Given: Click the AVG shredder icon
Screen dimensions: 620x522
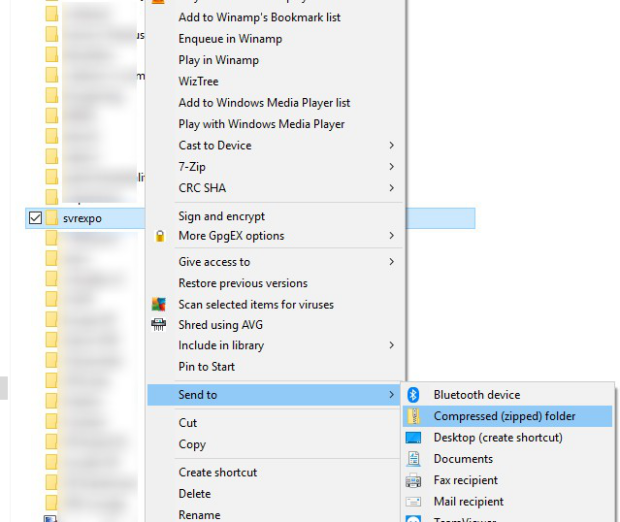Looking at the screenshot, I should tap(159, 325).
